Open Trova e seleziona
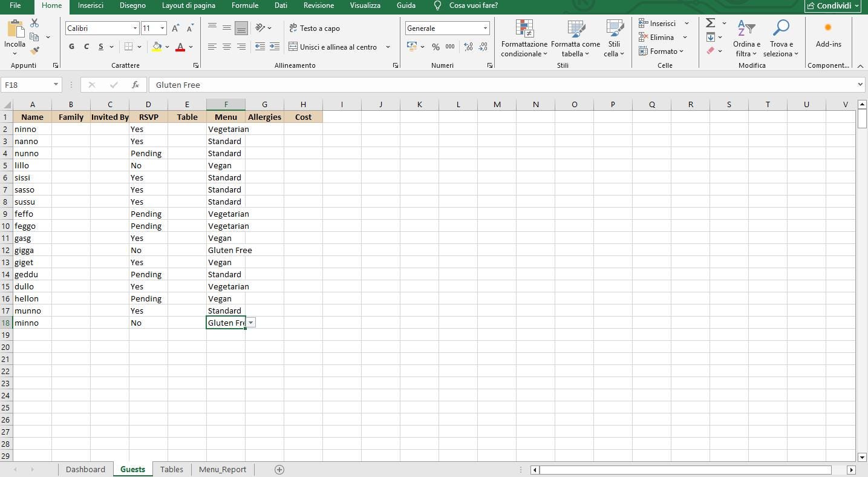Screen dimensions: 868x477 pyautogui.click(x=781, y=39)
